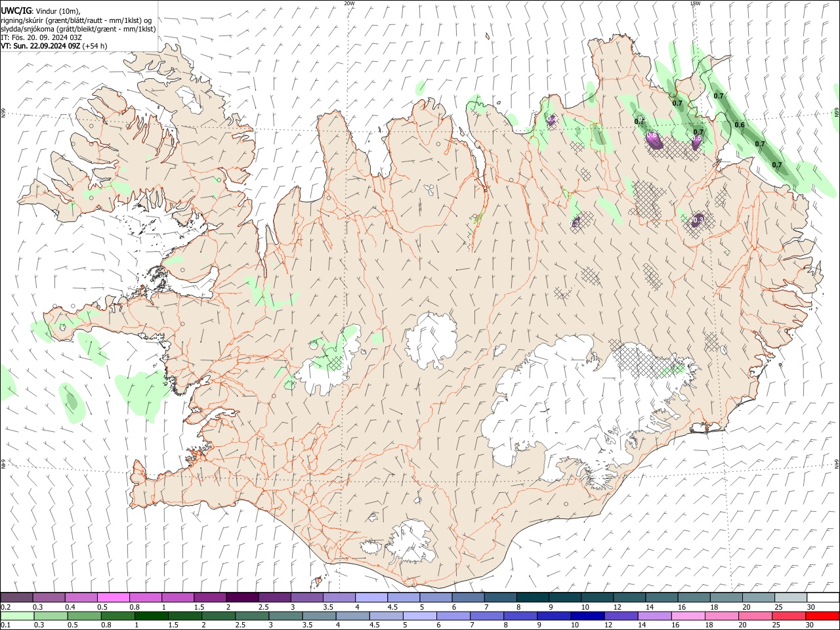Click the 25 red-pink swatch in the lower legend row

point(787,616)
